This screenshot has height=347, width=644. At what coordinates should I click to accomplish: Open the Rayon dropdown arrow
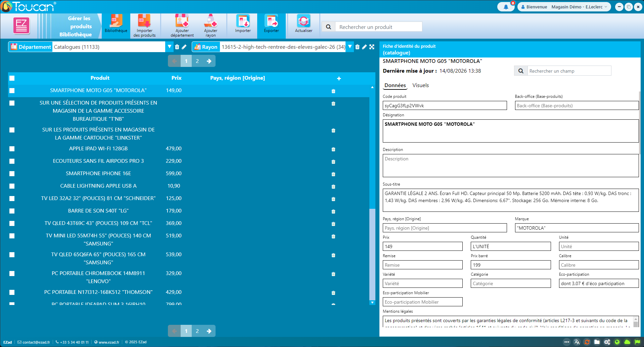[x=350, y=47]
